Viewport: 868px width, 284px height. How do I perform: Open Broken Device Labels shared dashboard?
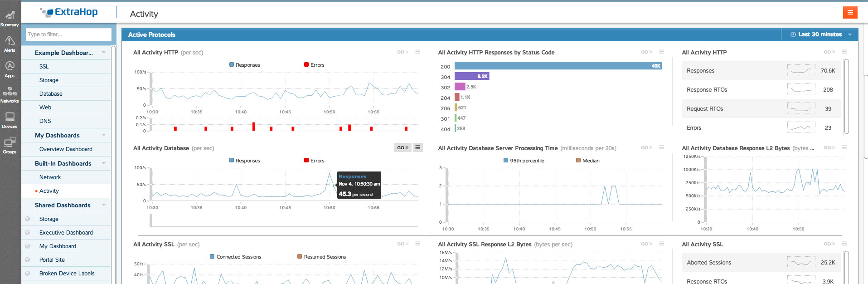[66, 273]
